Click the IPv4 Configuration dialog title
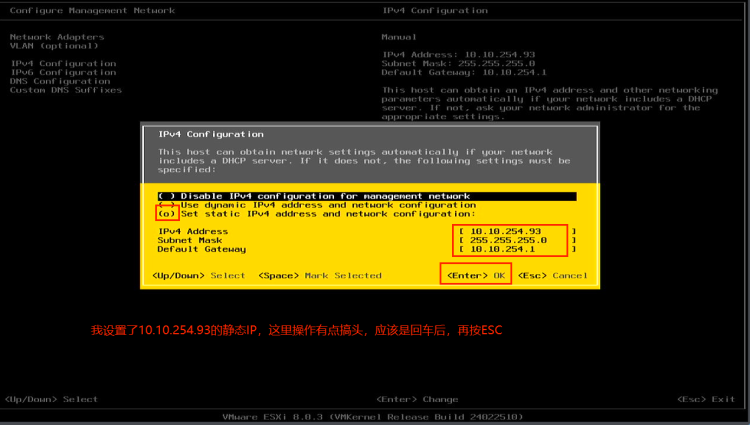750x425 pixels. pos(211,134)
